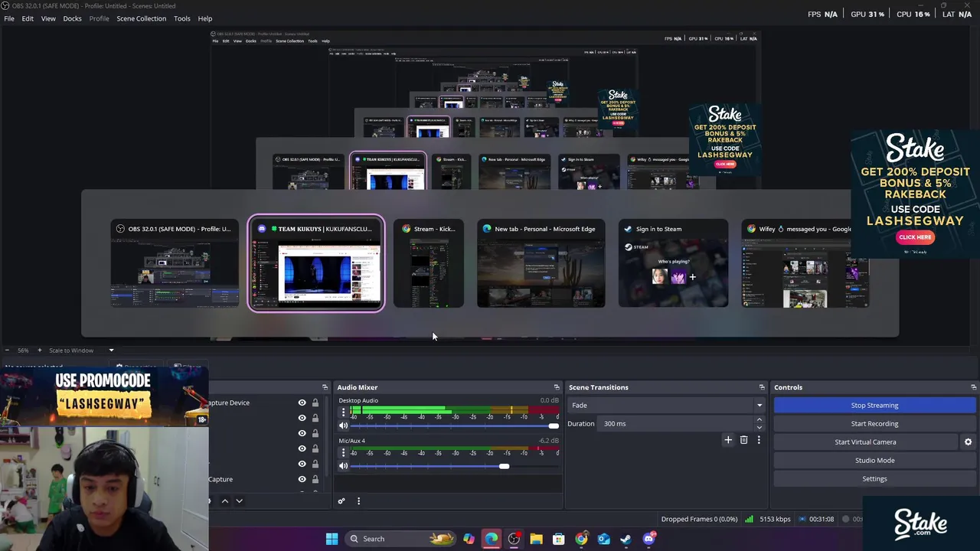Viewport: 980px width, 551px height.
Task: Open Discord from the taskbar
Action: [648, 539]
